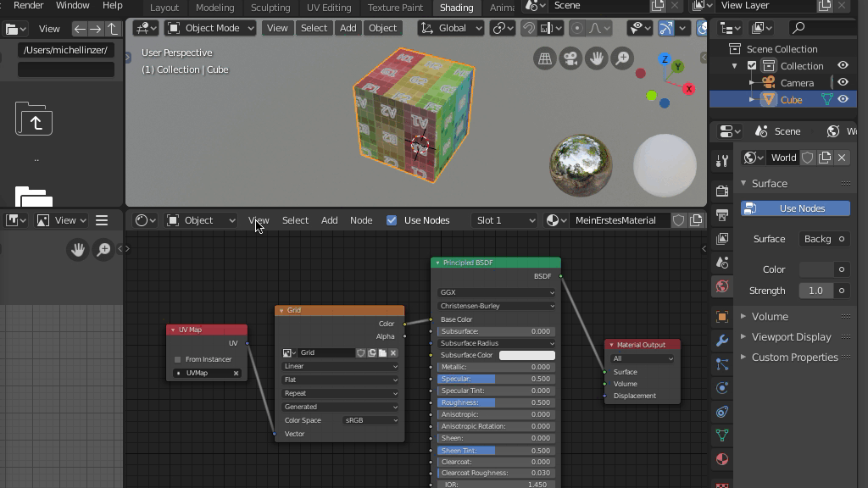Open the Cube object in outliner
The width and height of the screenshot is (868, 488).
coord(791,99)
